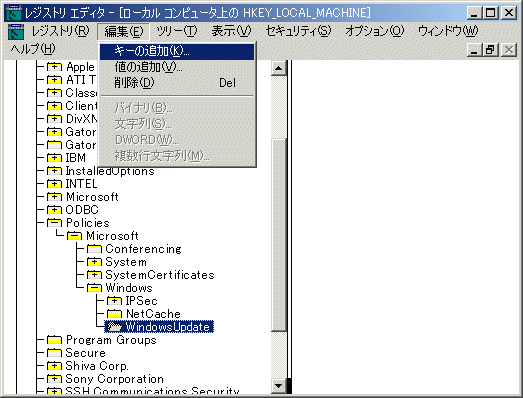Open the ウィンドウ(W) menu
Screen dimensions: 523x398
coord(448,31)
